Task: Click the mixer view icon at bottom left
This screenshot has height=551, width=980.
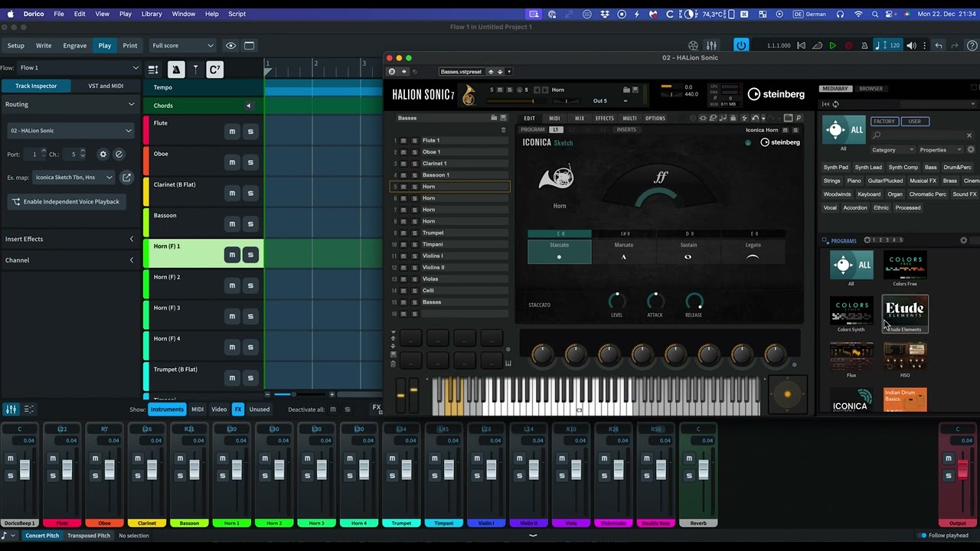Action: tap(11, 409)
